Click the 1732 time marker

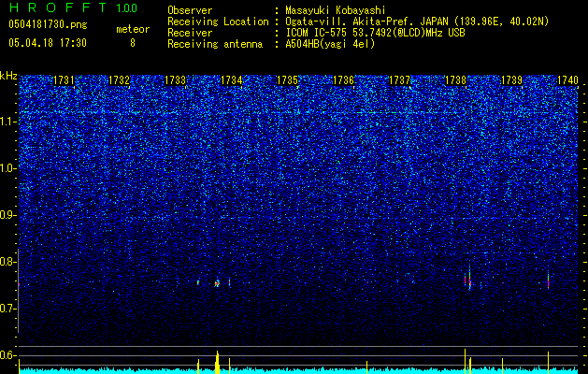coord(120,80)
